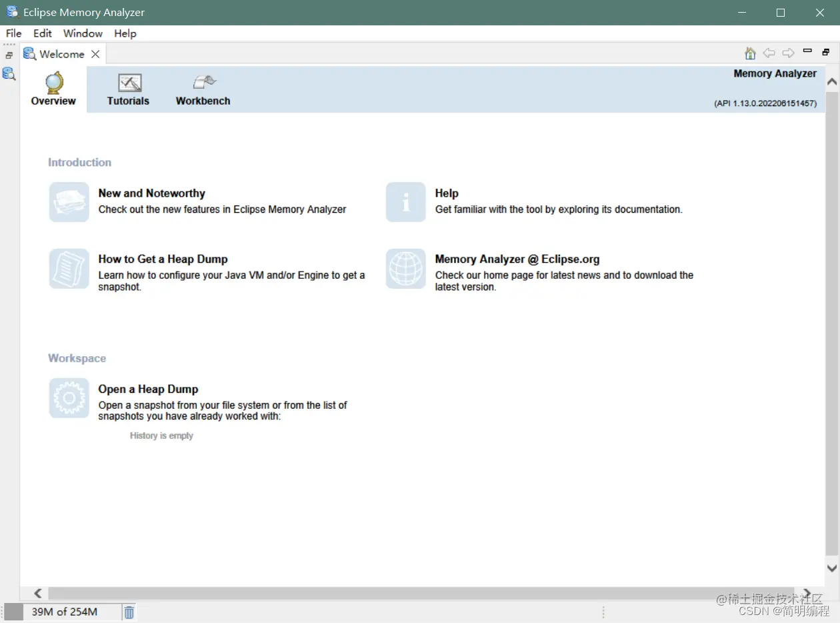The image size is (840, 623).
Task: Minimize the Eclipse Memory Analyzer window
Action: pyautogui.click(x=741, y=13)
